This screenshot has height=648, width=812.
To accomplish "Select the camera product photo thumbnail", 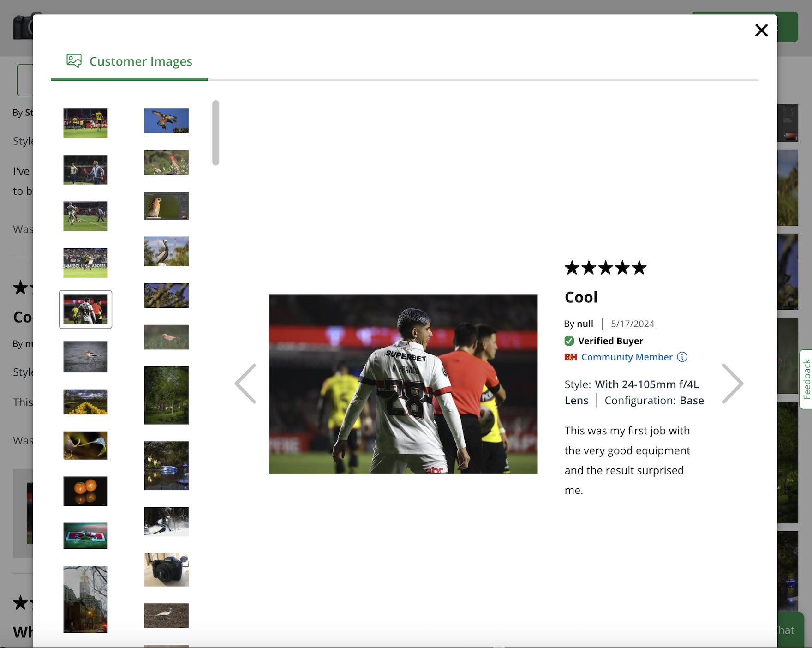I will (166, 570).
